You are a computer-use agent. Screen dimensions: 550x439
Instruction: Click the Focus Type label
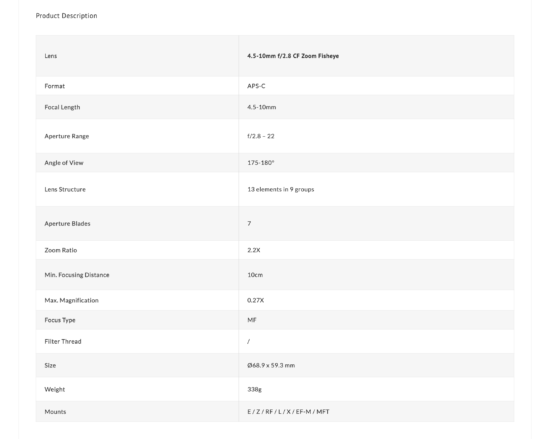click(60, 320)
